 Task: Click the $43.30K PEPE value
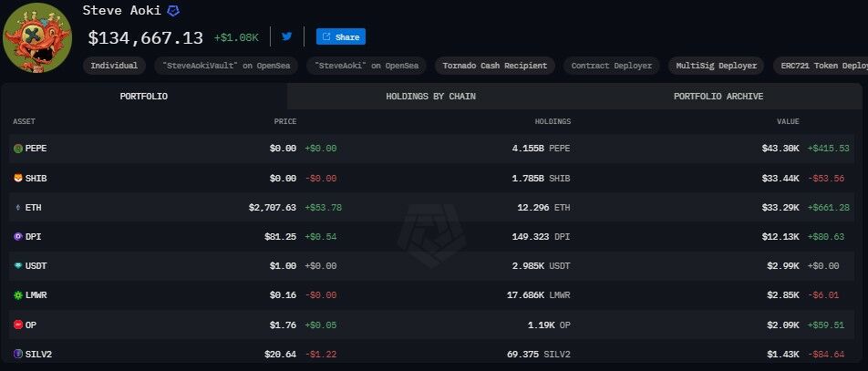[780, 149]
